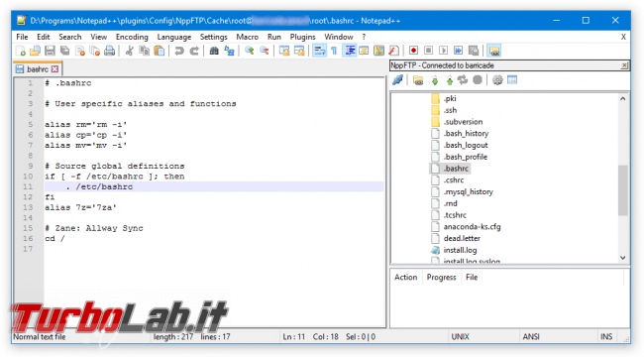This screenshot has width=644, height=357.
Task: Open the Edit menu
Action: click(x=44, y=37)
